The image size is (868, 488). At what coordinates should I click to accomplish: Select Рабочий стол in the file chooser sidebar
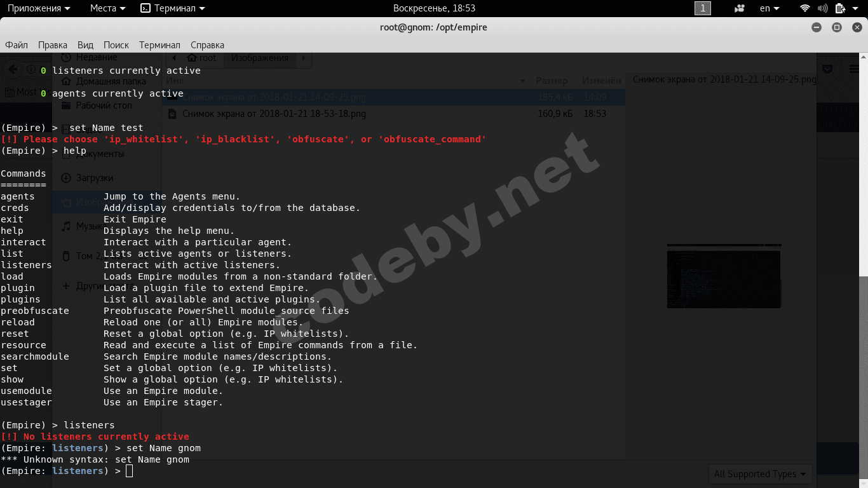[x=97, y=105]
